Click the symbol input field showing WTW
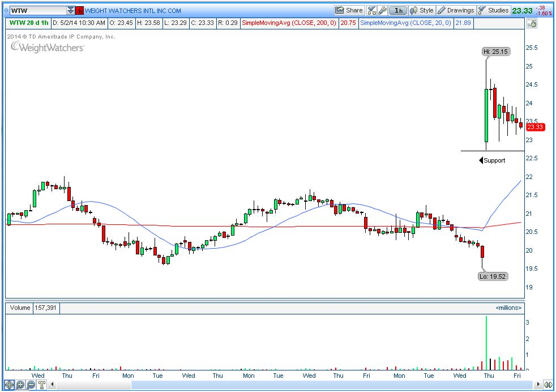This screenshot has width=556, height=392. click(37, 11)
